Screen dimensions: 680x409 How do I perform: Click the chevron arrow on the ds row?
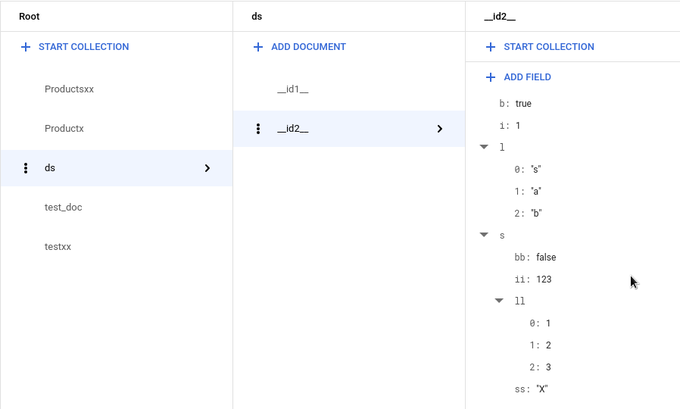[207, 168]
